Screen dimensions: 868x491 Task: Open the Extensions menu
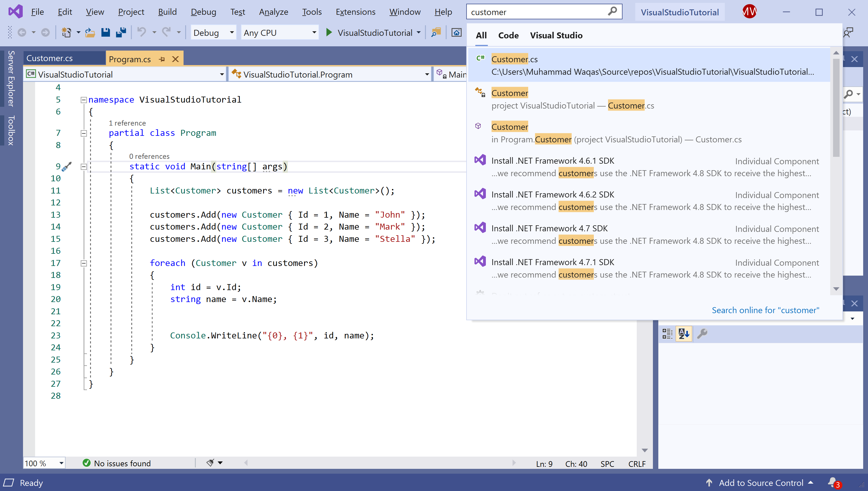355,12
